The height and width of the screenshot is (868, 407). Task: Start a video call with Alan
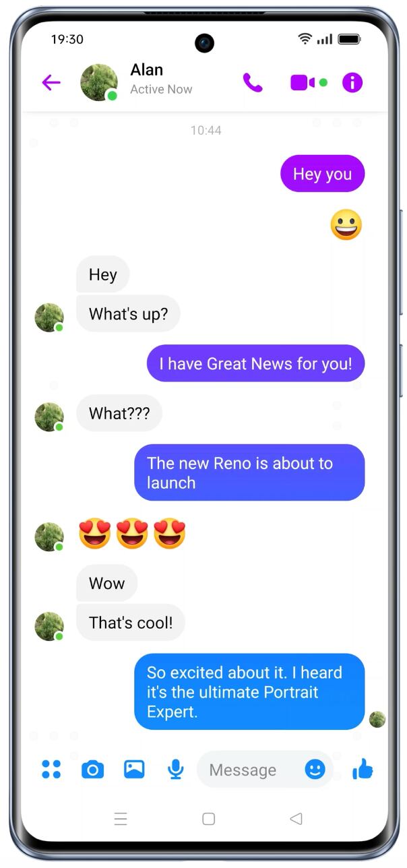pyautogui.click(x=303, y=83)
